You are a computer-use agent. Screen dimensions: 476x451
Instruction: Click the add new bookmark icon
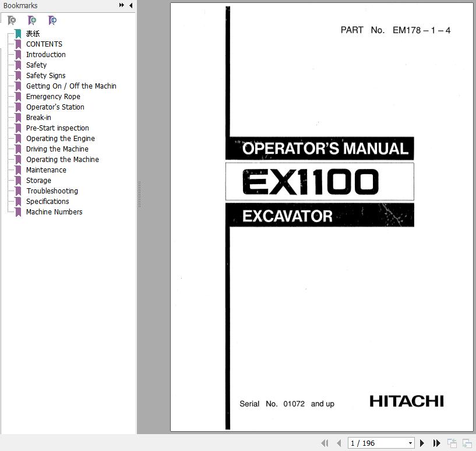[x=32, y=20]
